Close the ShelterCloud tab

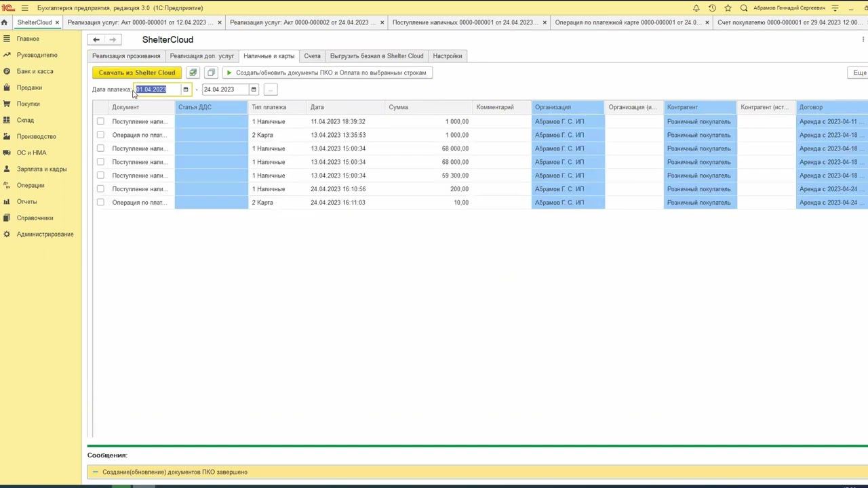tap(58, 22)
